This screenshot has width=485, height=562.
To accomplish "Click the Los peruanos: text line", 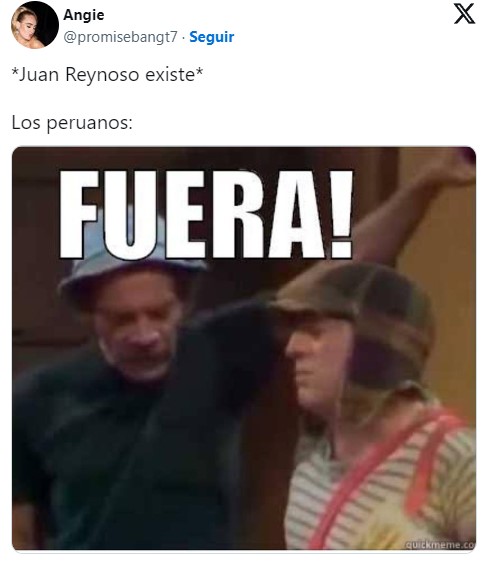I will tap(72, 123).
